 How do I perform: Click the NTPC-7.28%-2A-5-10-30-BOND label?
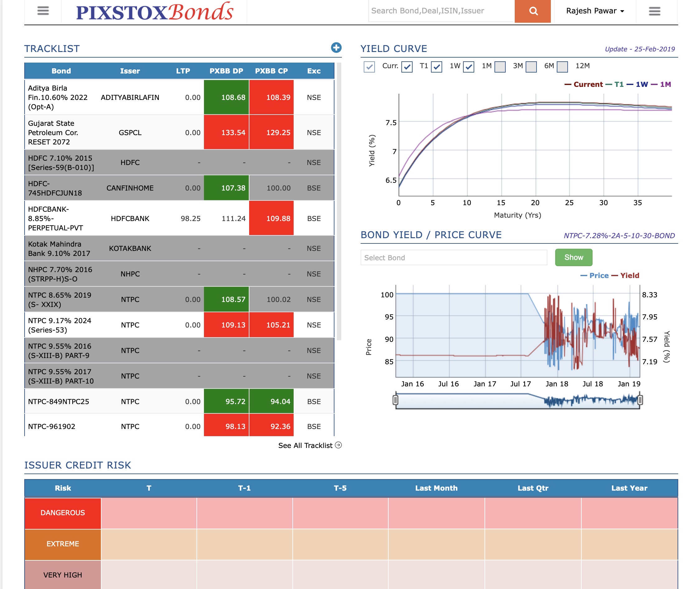pyautogui.click(x=619, y=236)
